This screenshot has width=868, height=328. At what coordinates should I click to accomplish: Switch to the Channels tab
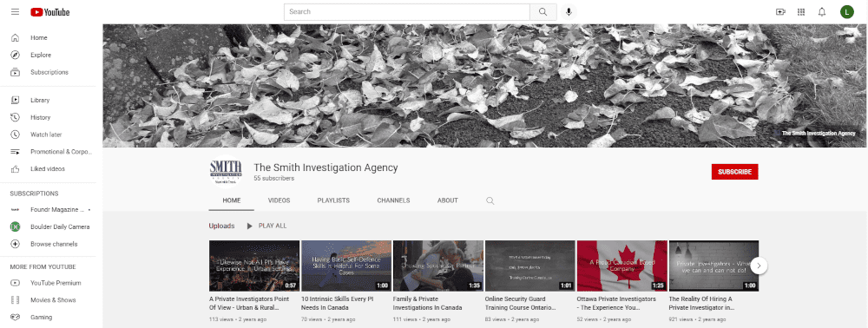click(393, 200)
